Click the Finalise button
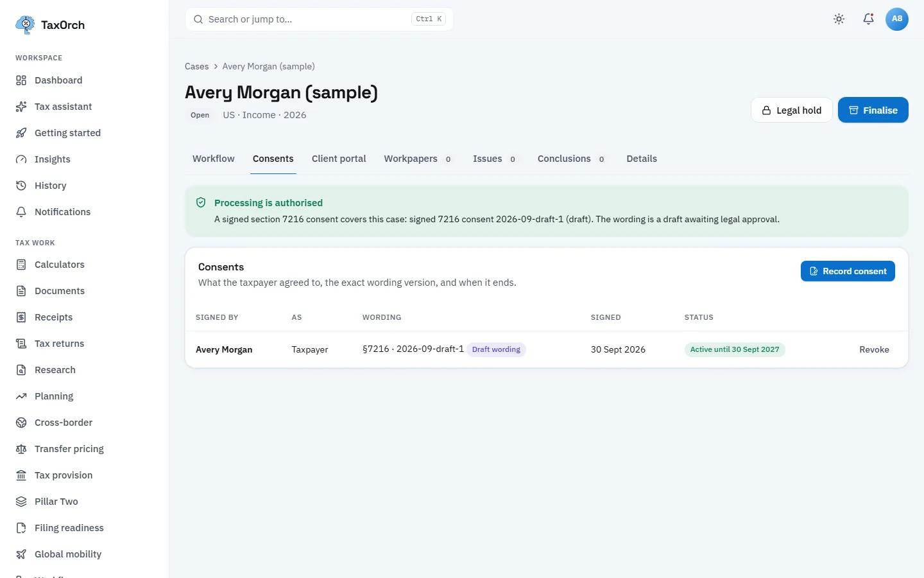Viewport: 924px width, 578px height. [873, 110]
